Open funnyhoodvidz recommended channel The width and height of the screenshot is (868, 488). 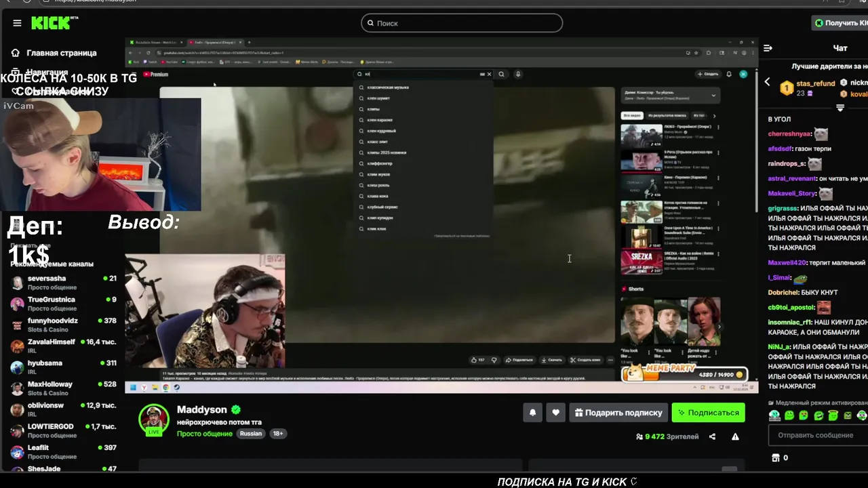pos(62,325)
